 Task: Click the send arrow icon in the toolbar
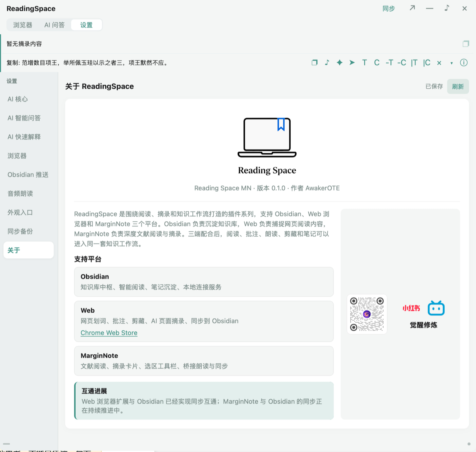[x=352, y=63]
